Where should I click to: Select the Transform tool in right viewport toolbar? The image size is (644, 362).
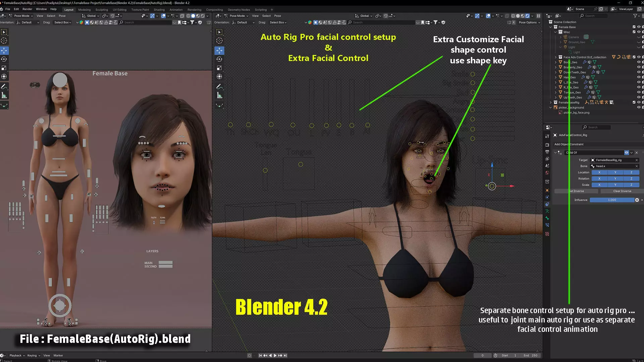[x=219, y=76]
